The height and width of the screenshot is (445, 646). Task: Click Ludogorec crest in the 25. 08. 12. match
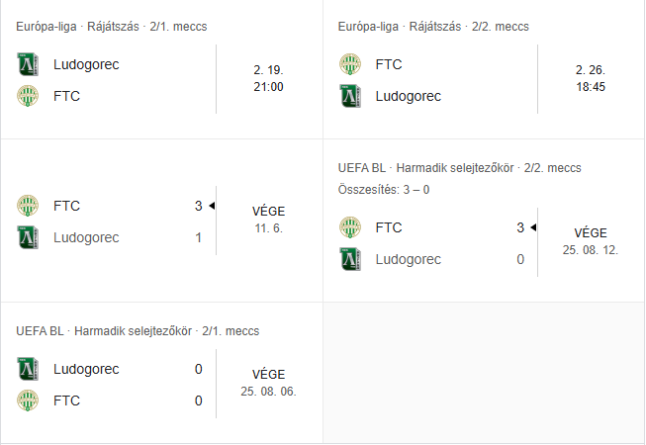pyautogui.click(x=350, y=260)
